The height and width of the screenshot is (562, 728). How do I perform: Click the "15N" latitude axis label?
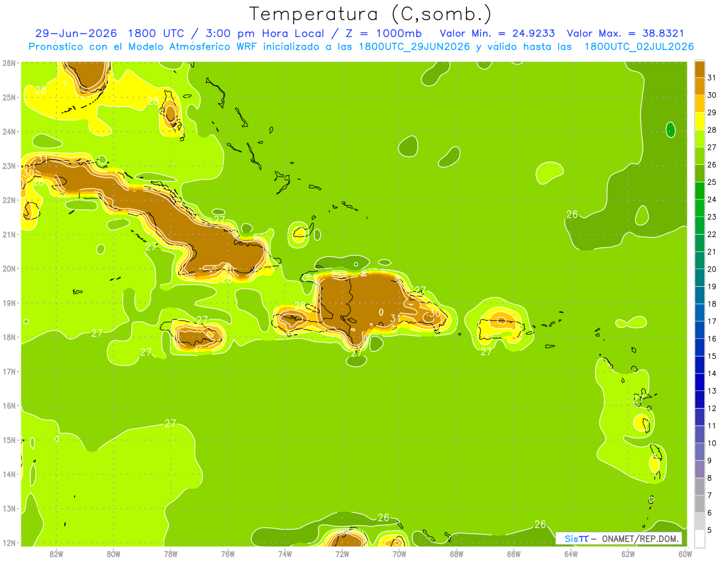[x=9, y=440]
